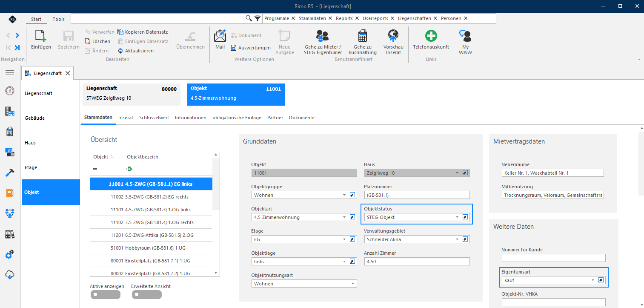Screen dimensions: 644x308
Task: Click Kopieren Datensatz
Action: click(x=143, y=32)
